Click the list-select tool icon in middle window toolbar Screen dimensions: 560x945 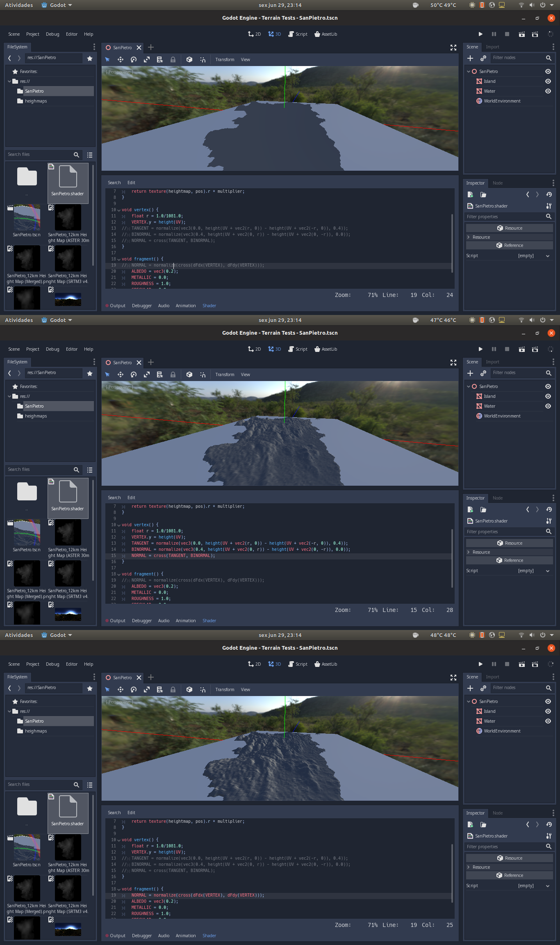tap(160, 374)
